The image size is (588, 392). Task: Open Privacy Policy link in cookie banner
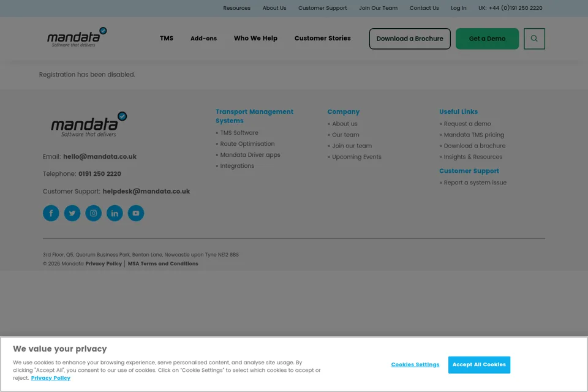(x=51, y=378)
